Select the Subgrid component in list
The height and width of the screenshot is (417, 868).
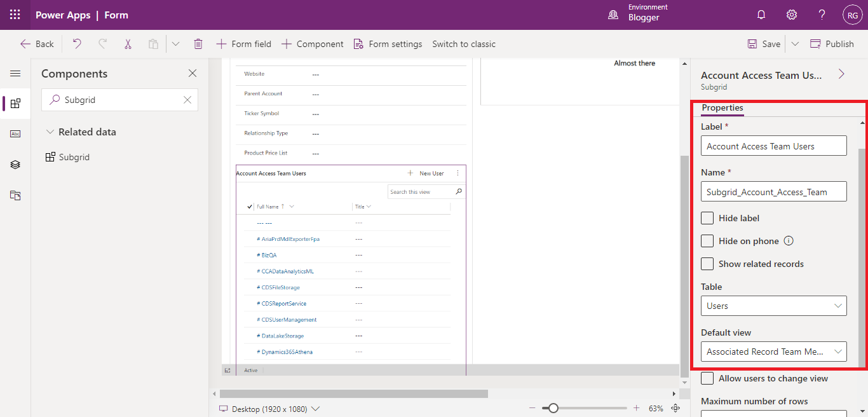click(67, 157)
